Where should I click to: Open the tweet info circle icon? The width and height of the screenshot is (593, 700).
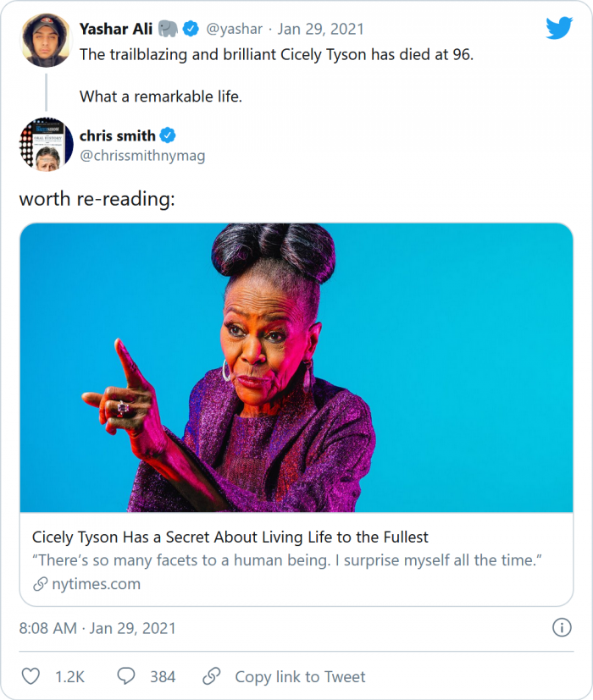561,627
